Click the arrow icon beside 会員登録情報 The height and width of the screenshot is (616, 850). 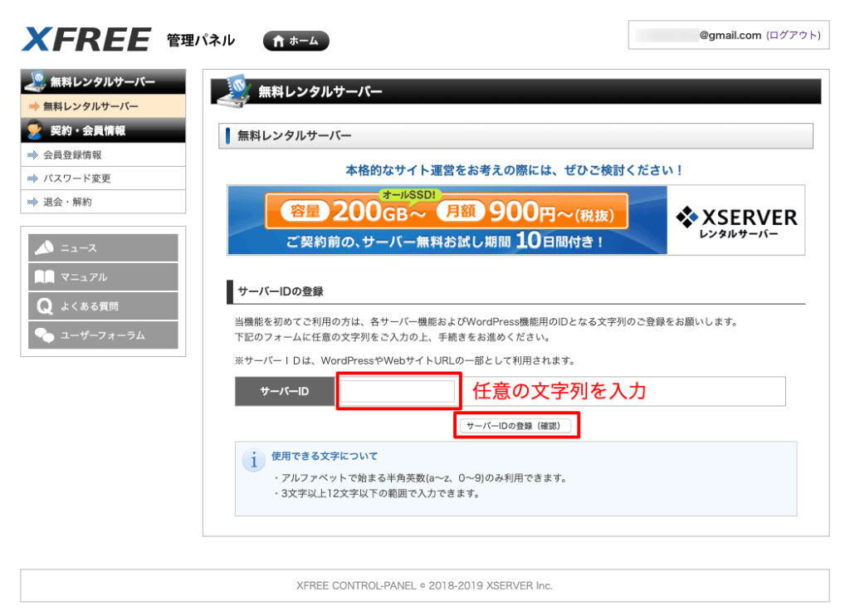coord(32,155)
